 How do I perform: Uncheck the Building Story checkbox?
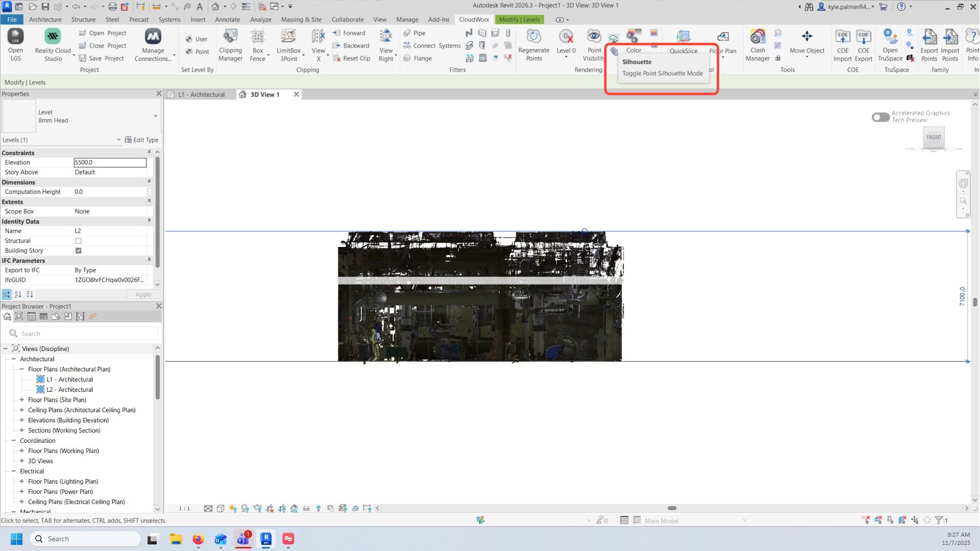[78, 251]
